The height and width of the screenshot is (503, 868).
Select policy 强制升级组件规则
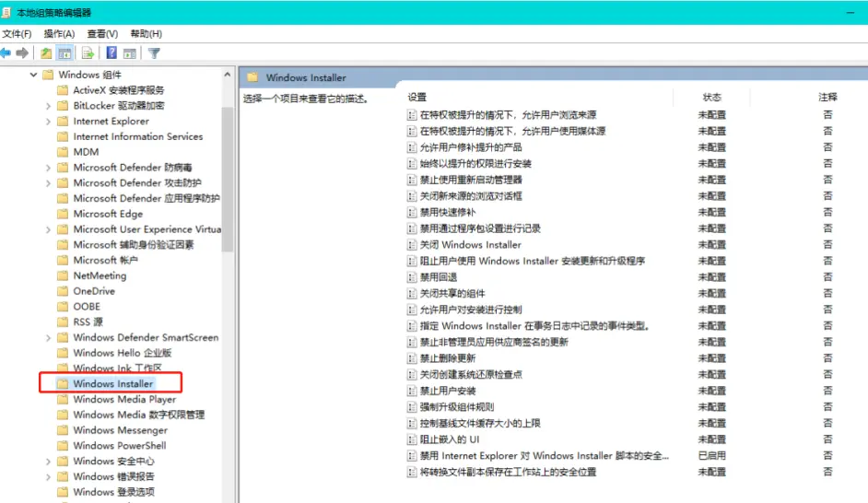(457, 407)
